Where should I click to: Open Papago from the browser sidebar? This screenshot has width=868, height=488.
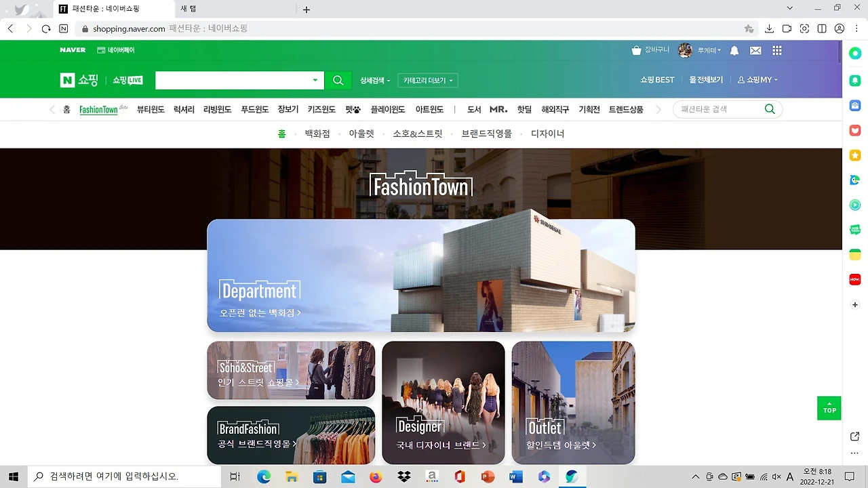coord(854,180)
